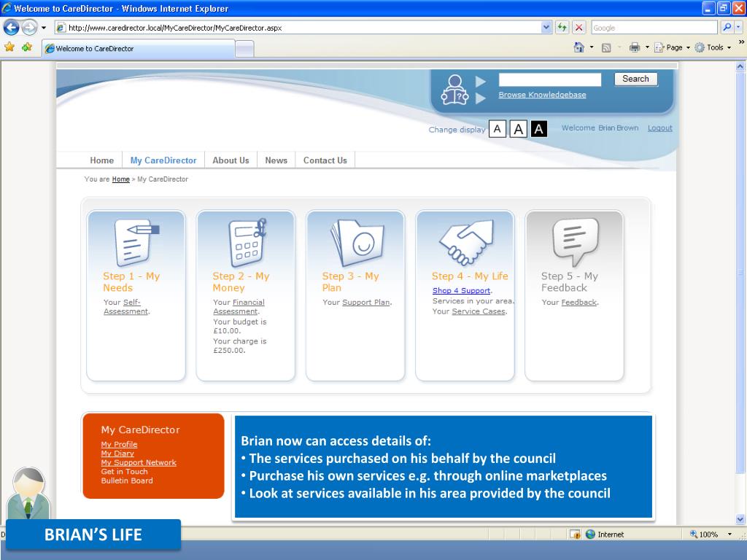The image size is (747, 560).
Task: Click the Step 1 My Needs notepad icon
Action: [x=136, y=242]
